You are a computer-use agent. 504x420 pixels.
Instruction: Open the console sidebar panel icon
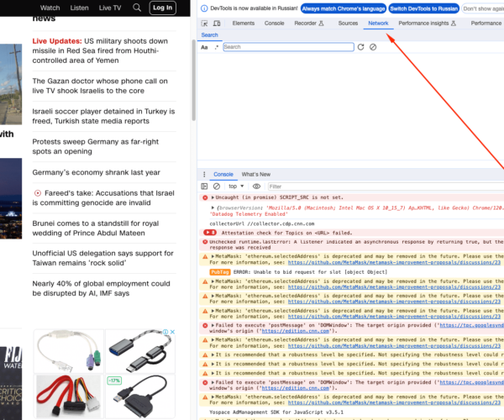pos(205,186)
